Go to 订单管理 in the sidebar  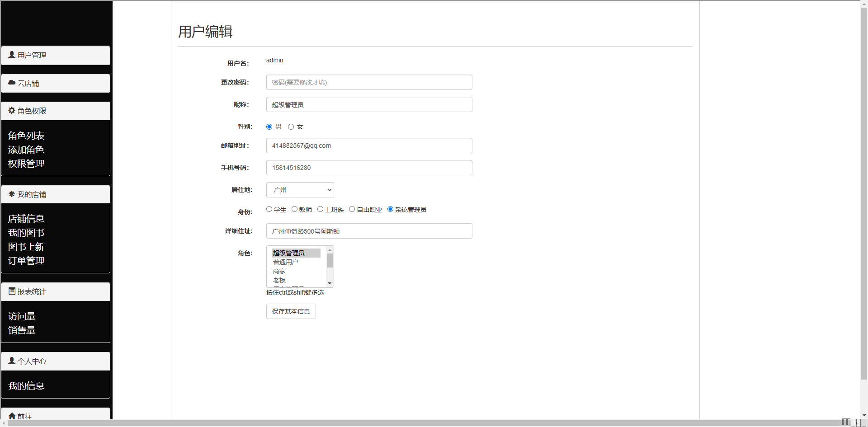26,261
